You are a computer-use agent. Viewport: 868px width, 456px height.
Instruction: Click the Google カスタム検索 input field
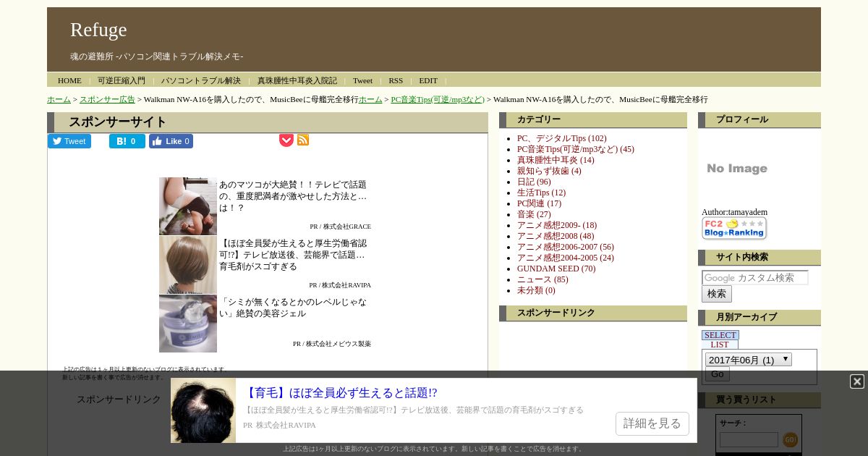click(x=754, y=278)
